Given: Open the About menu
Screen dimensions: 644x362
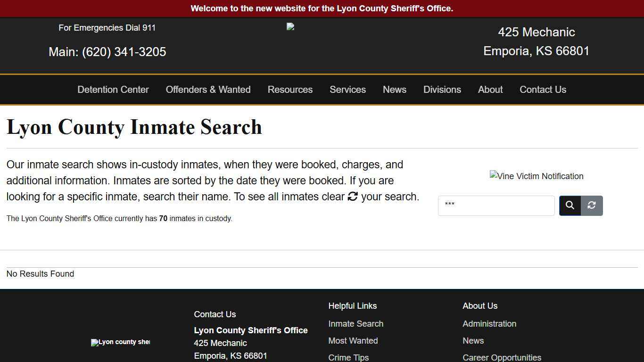Looking at the screenshot, I should point(490,90).
